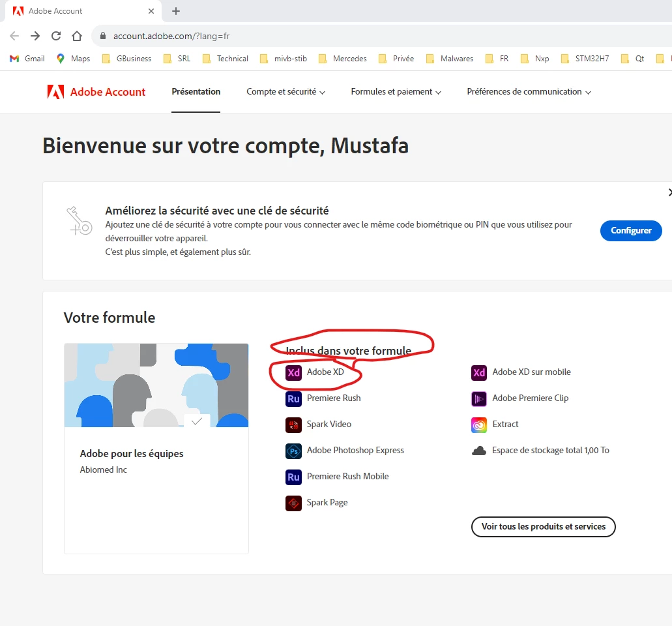Click the Adobe XD product name
This screenshot has width=672, height=626.
coord(325,372)
